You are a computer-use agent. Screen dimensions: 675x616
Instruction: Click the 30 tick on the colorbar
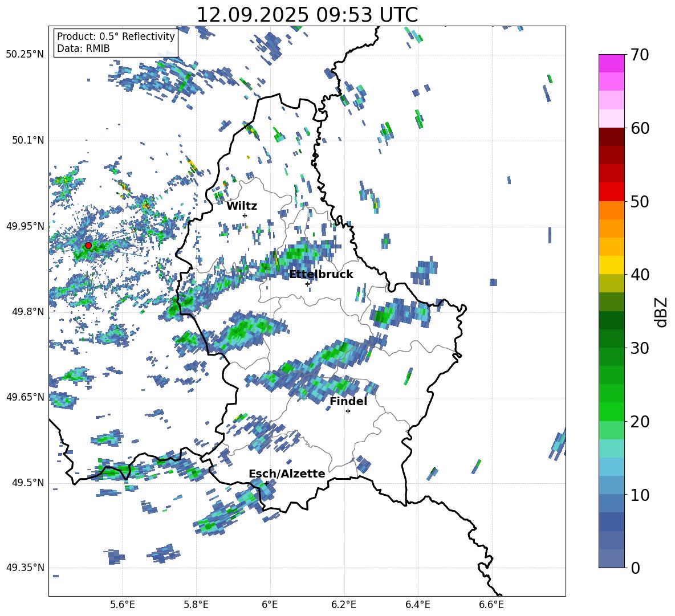pos(639,348)
